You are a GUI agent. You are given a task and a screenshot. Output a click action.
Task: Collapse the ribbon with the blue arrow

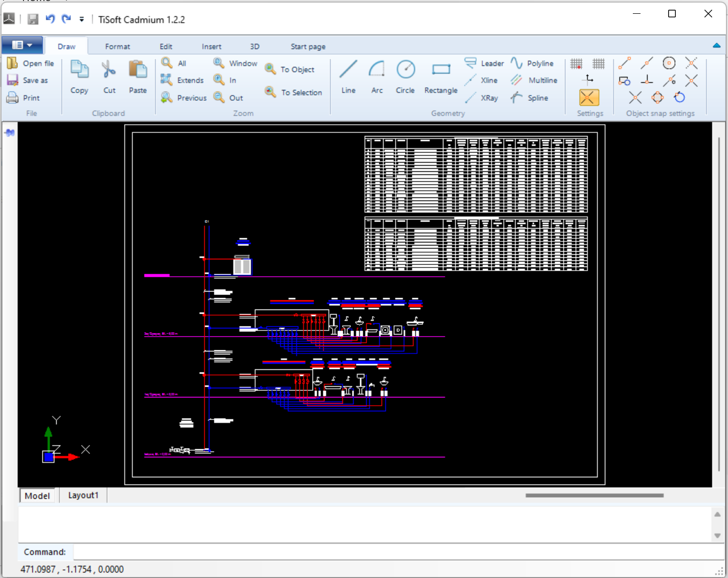[x=717, y=46]
